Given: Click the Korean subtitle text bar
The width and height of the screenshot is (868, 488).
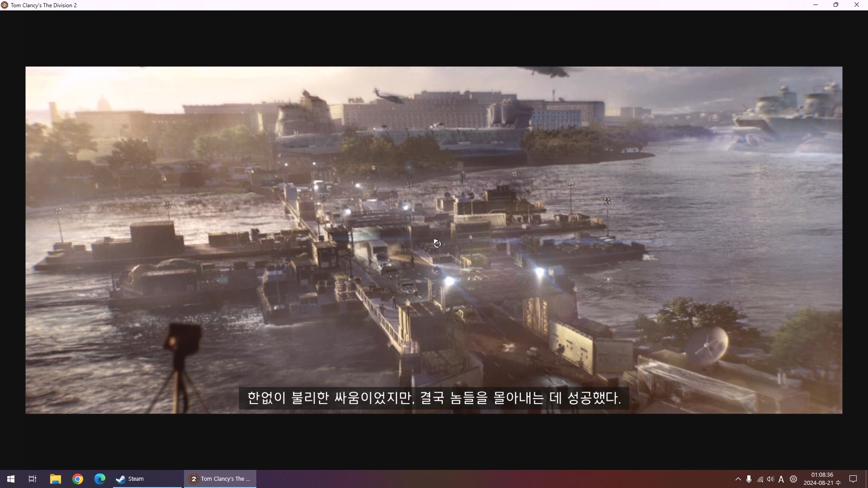Looking at the screenshot, I should coord(434,398).
